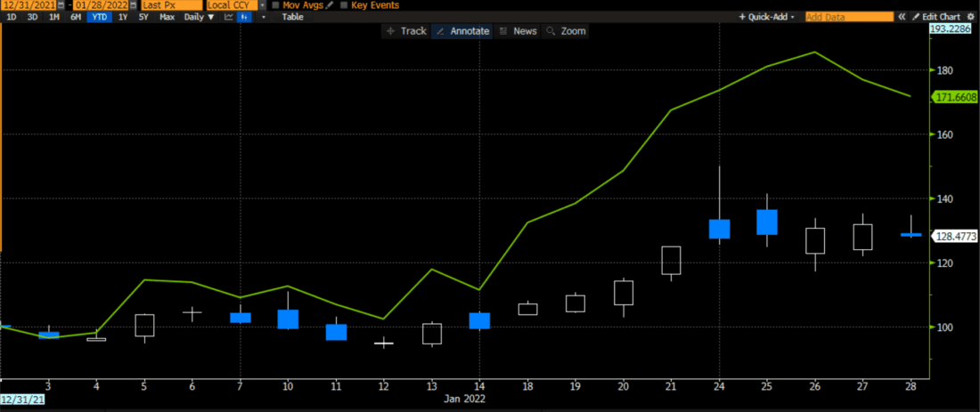Select the 6M time range
The image size is (980, 412).
click(76, 17)
